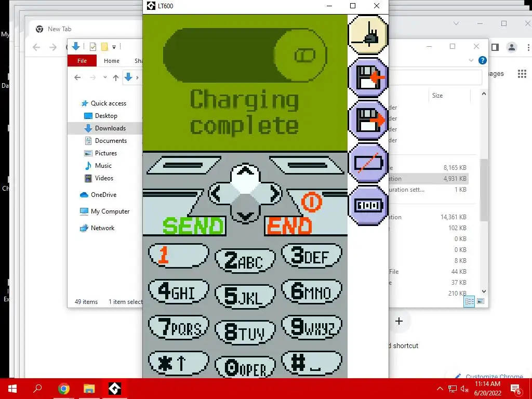
Task: Click the empty battery icon with red slash
Action: pyautogui.click(x=368, y=163)
